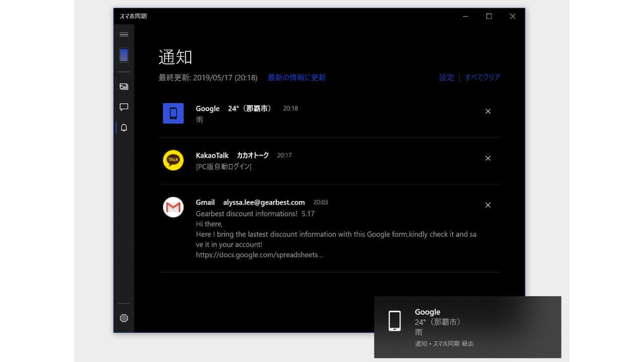
Task: Expand the hamburger navigation menu
Action: point(124,35)
